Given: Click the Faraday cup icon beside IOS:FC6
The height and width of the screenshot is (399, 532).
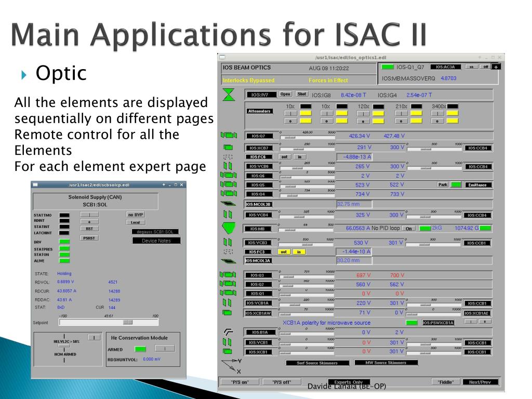Looking at the screenshot, I should pyautogui.click(x=228, y=157).
